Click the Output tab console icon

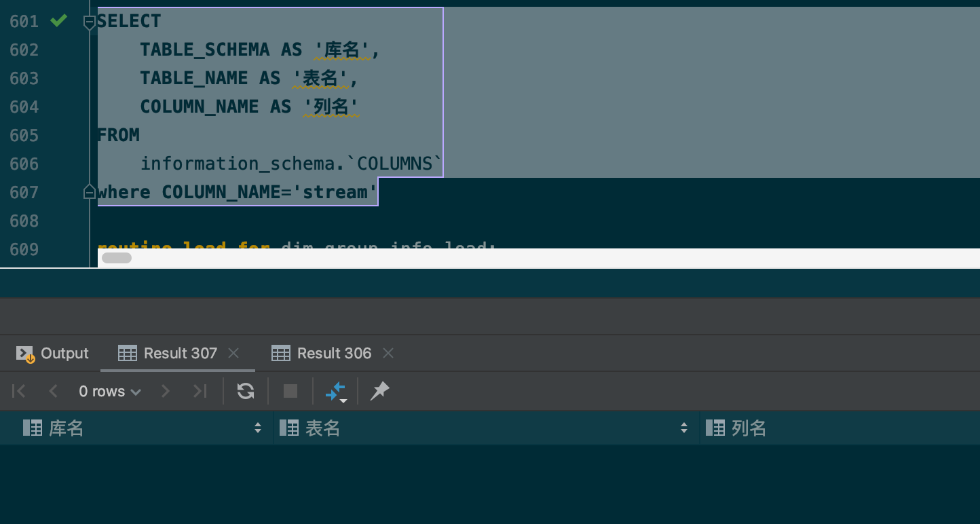pos(25,354)
